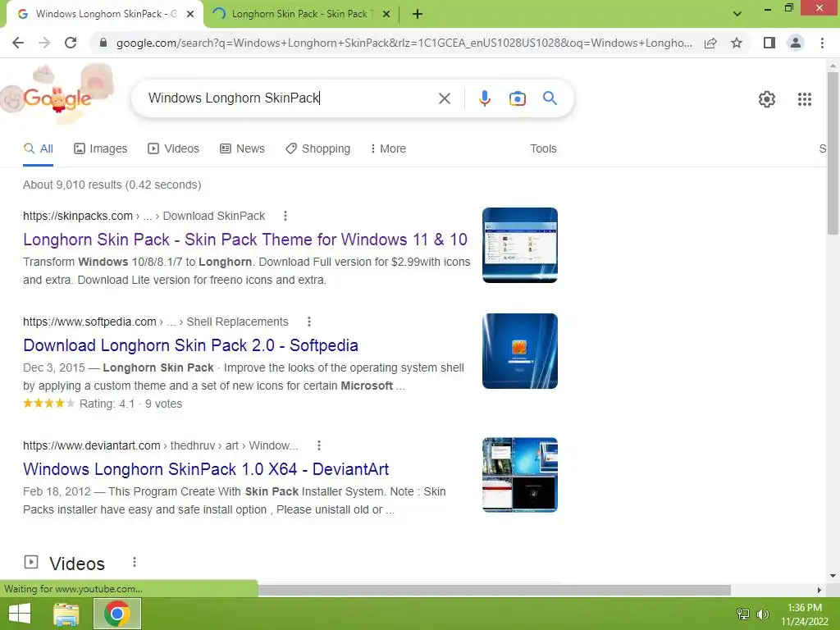840x630 pixels.
Task: Open Chrome's three-dot menu
Action: coord(822,43)
